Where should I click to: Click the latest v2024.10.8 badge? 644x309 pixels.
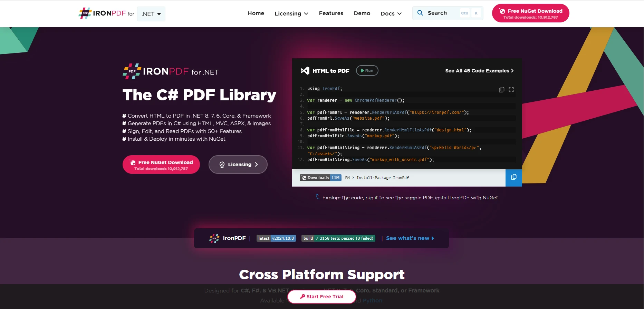276,238
